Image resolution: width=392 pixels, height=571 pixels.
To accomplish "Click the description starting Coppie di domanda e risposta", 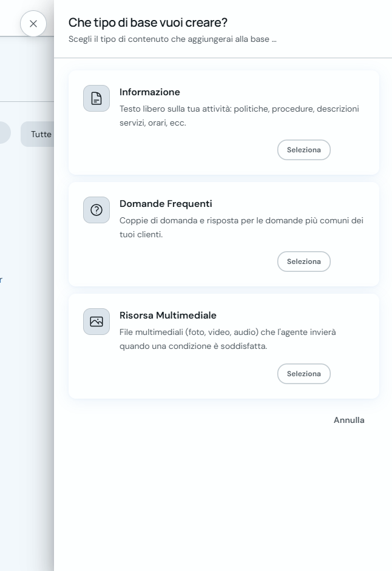I will 242,227.
